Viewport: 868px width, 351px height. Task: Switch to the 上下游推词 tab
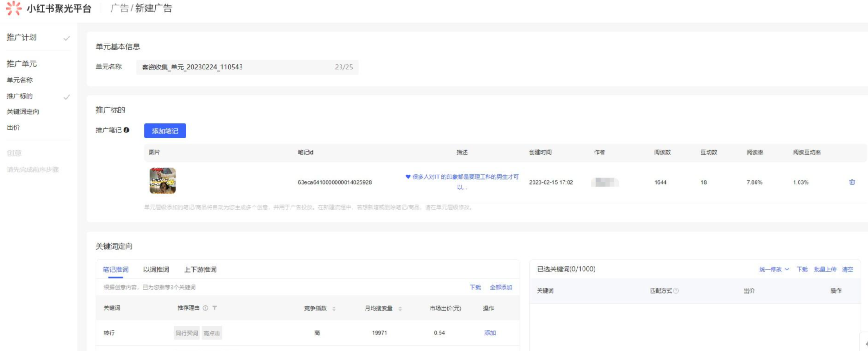point(200,270)
